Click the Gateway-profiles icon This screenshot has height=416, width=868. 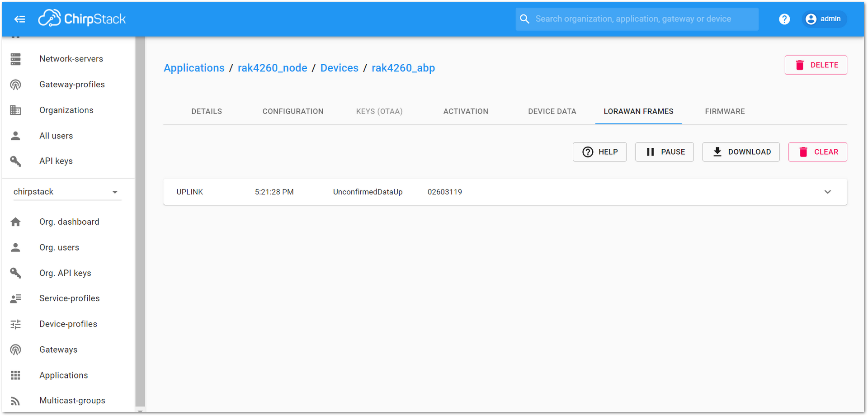(x=16, y=85)
